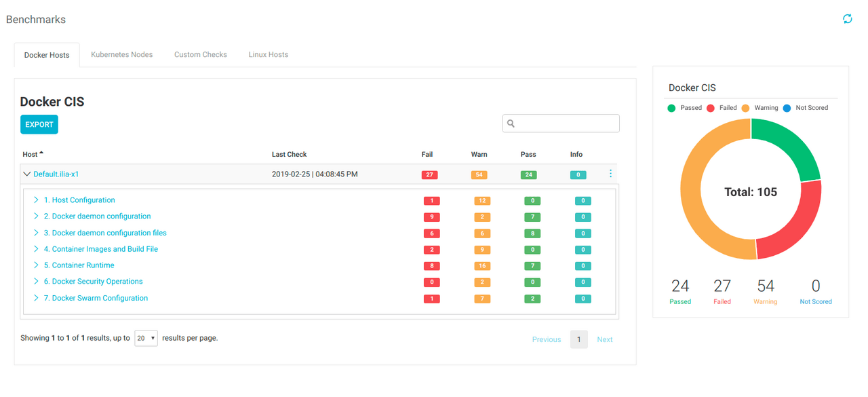
Task: Click the last check timestamp 2019-02-25
Action: click(x=315, y=174)
